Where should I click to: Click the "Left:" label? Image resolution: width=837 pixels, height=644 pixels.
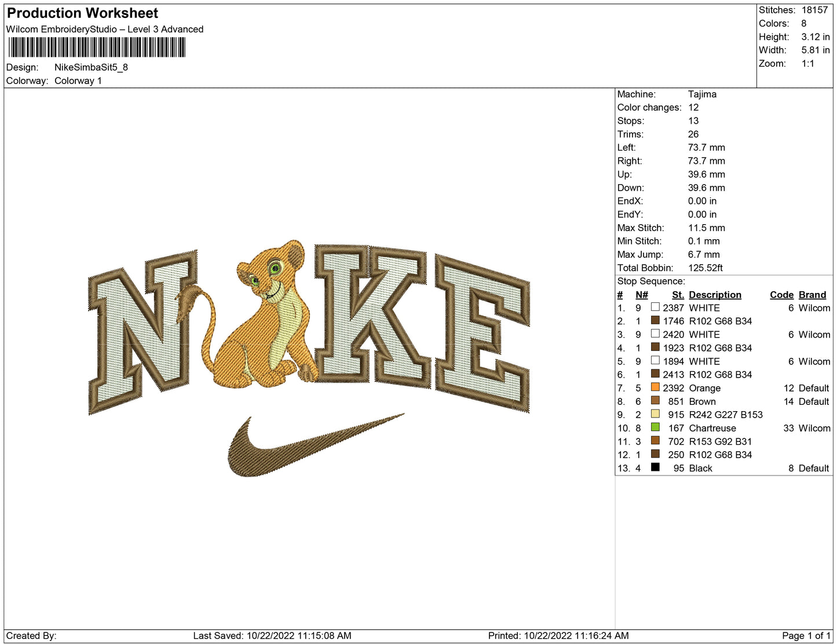tap(627, 148)
